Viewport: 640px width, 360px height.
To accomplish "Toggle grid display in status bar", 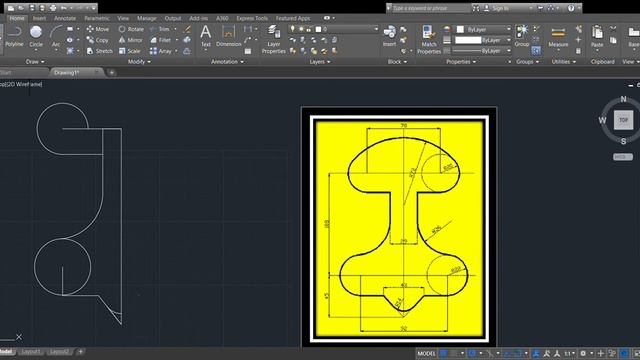I will coord(443,353).
